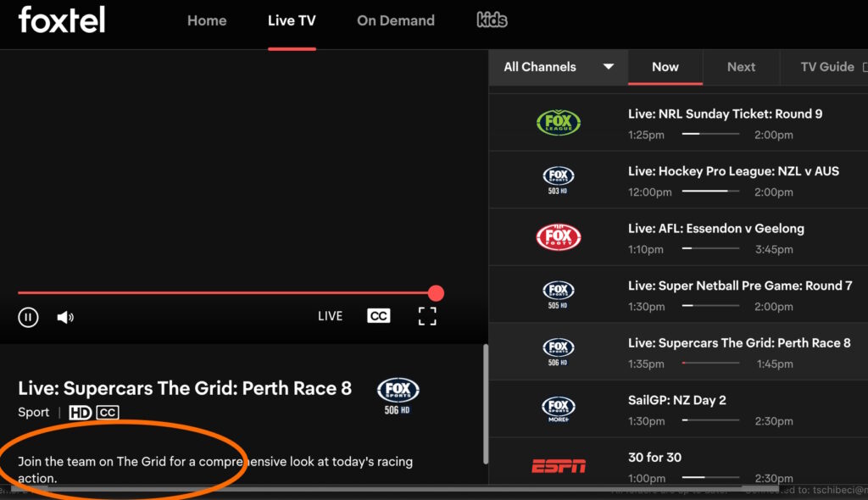Click the red playback position handle

click(436, 293)
